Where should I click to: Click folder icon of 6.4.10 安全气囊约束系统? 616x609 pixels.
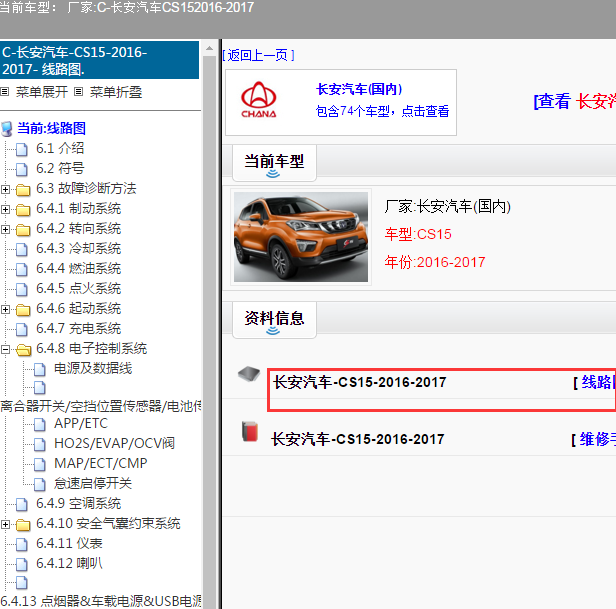coord(23,525)
